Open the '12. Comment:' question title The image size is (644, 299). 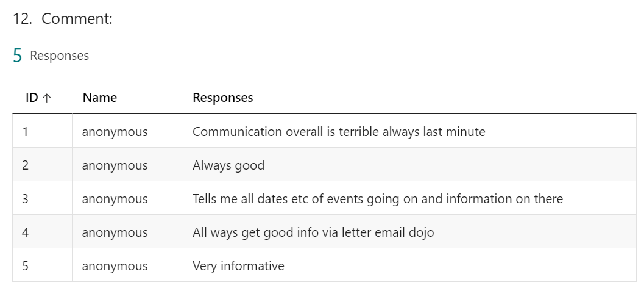pyautogui.click(x=62, y=18)
